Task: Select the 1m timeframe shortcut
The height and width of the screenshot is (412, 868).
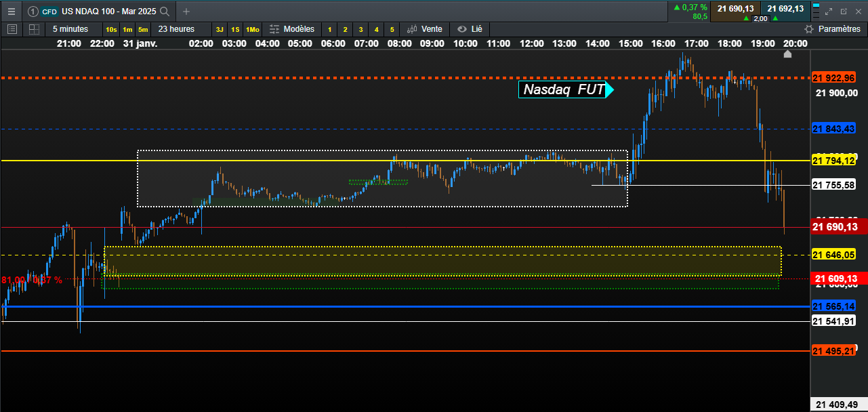Action: click(x=127, y=30)
